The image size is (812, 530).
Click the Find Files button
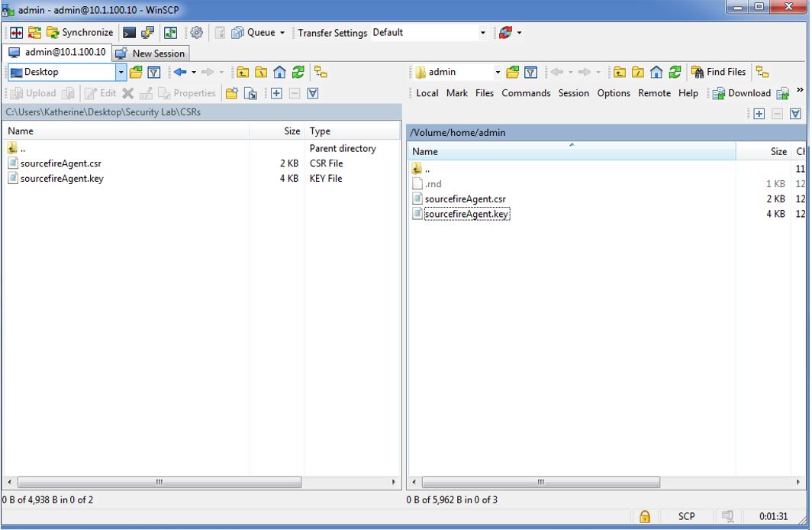tap(719, 72)
